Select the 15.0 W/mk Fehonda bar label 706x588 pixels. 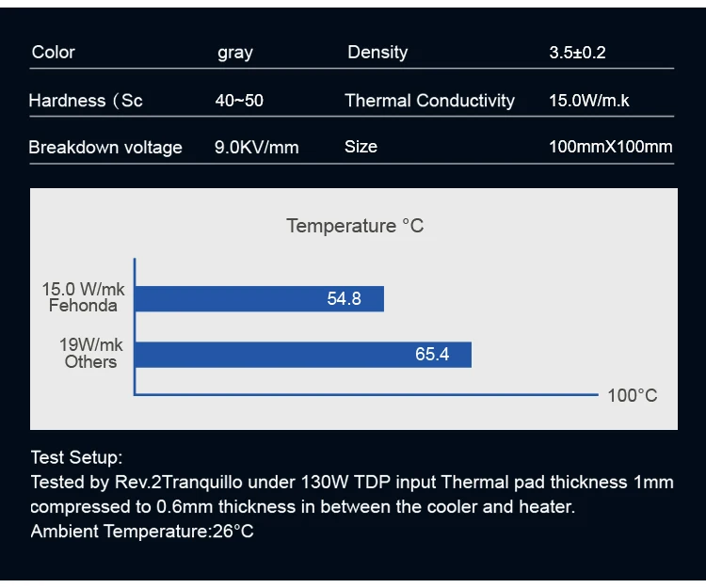point(83,297)
